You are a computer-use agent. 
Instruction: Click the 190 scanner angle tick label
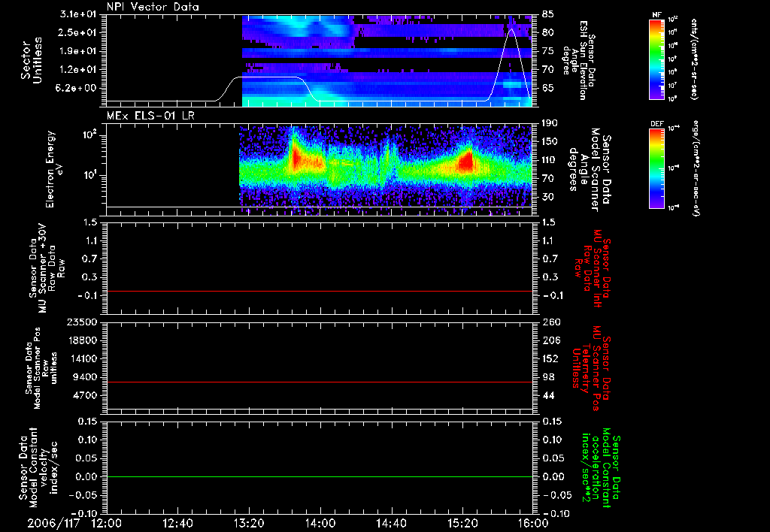(550, 123)
